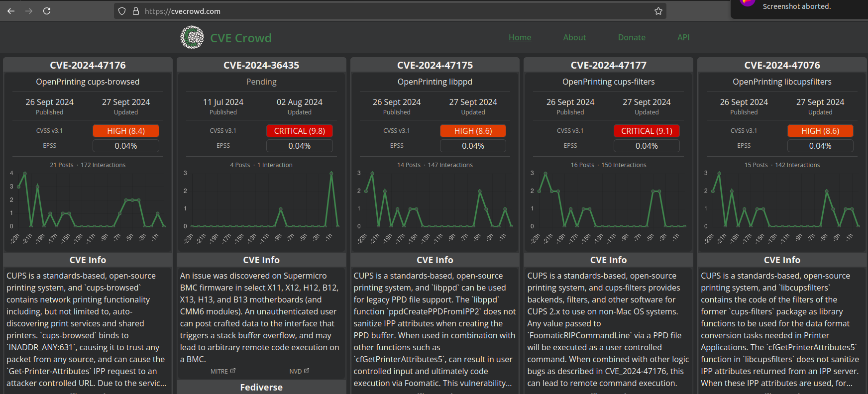Viewport: 868px width, 394px height.
Task: Click the FoomaticRIPCommandLine description paragraph
Action: pyautogui.click(x=608, y=329)
